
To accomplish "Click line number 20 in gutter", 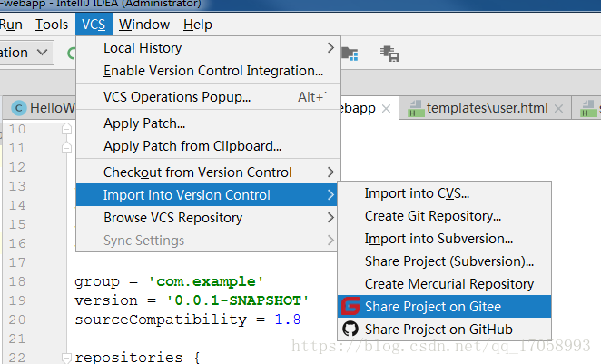I will (17, 320).
